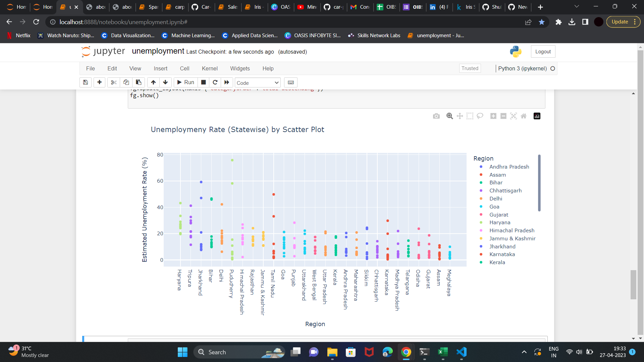Screen dimensions: 644x362
Task: Click the Run button to execute the cell
Action: [x=185, y=82]
